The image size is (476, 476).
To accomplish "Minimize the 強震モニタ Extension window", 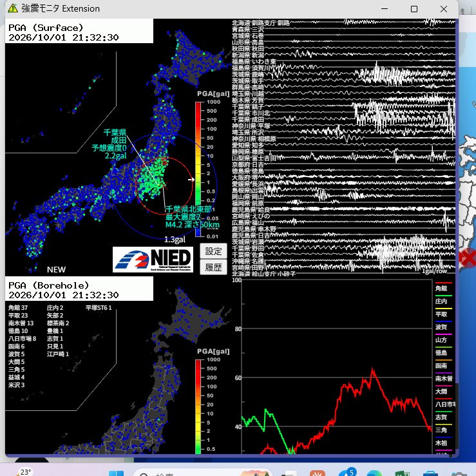I will pos(385,9).
